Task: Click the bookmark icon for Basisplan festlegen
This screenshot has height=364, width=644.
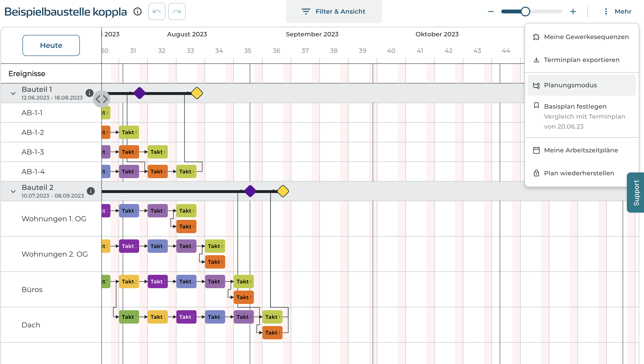Action: pos(536,105)
